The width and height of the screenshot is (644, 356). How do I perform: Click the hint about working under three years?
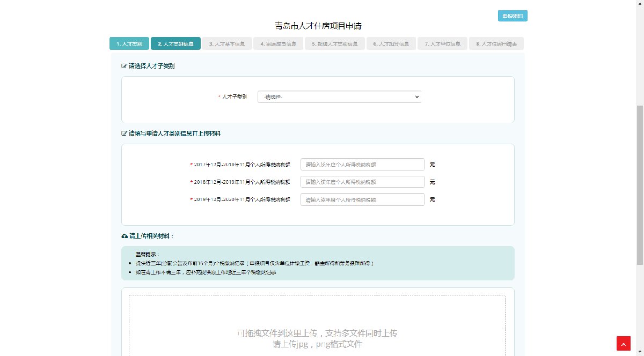click(x=206, y=272)
